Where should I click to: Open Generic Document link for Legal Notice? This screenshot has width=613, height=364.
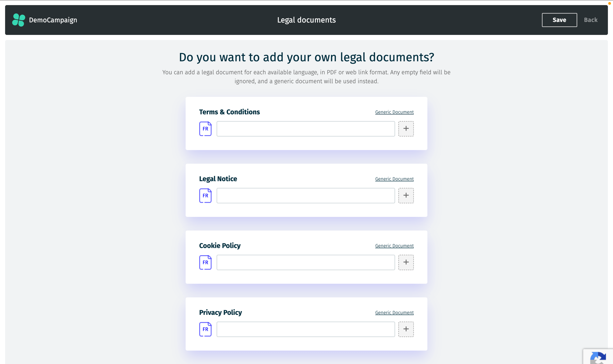click(x=394, y=179)
